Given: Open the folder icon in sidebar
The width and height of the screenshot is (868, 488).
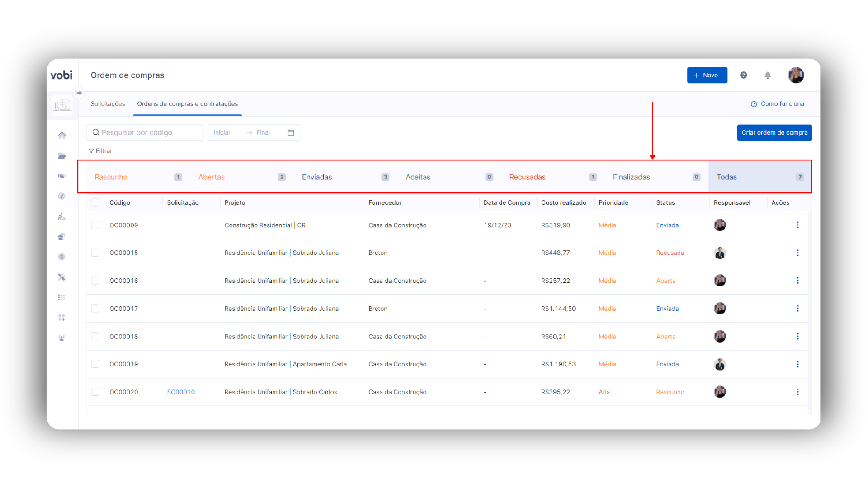Looking at the screenshot, I should click(62, 156).
